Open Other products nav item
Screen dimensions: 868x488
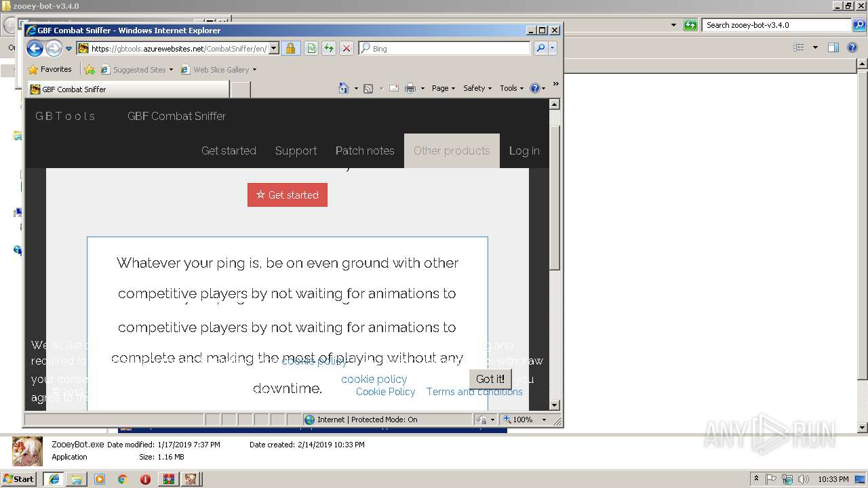[452, 150]
